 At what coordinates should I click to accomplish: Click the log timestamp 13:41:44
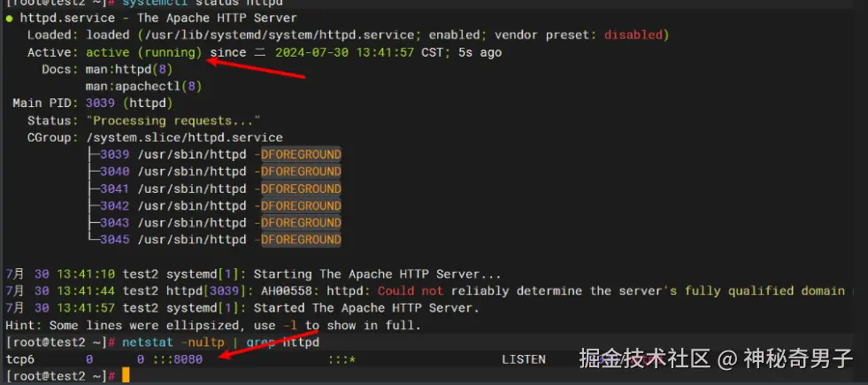(86, 291)
